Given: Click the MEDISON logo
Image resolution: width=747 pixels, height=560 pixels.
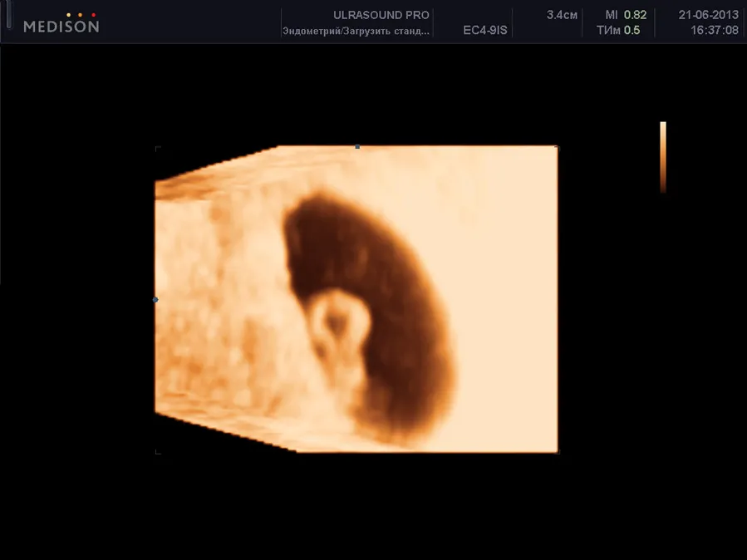Looking at the screenshot, I should pyautogui.click(x=61, y=23).
